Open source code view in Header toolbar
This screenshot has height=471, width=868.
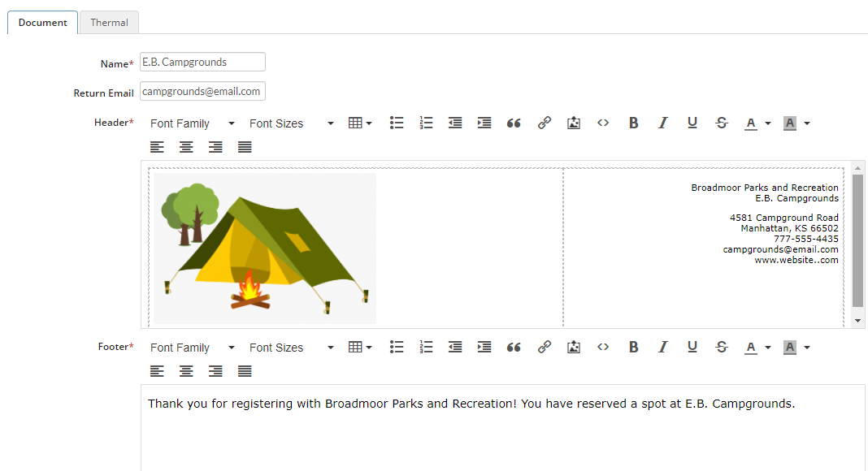(x=603, y=123)
